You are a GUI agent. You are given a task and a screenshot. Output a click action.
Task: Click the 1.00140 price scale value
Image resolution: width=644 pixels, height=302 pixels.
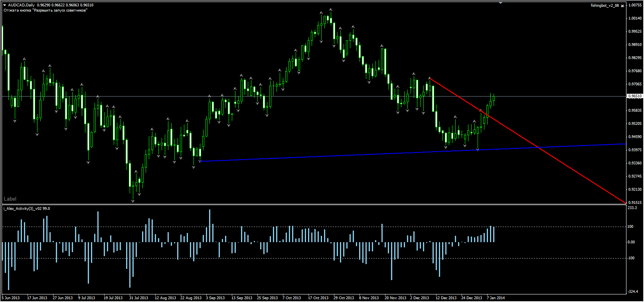(635, 18)
